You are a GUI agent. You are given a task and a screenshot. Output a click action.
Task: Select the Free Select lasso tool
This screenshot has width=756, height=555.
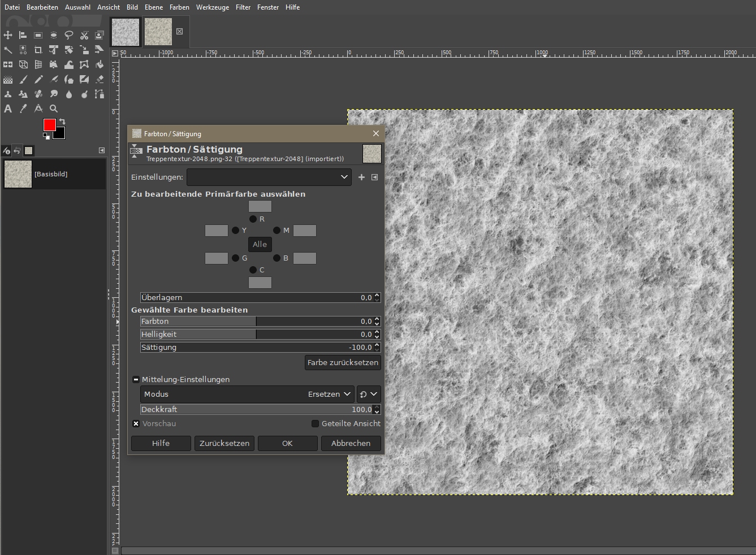click(69, 35)
